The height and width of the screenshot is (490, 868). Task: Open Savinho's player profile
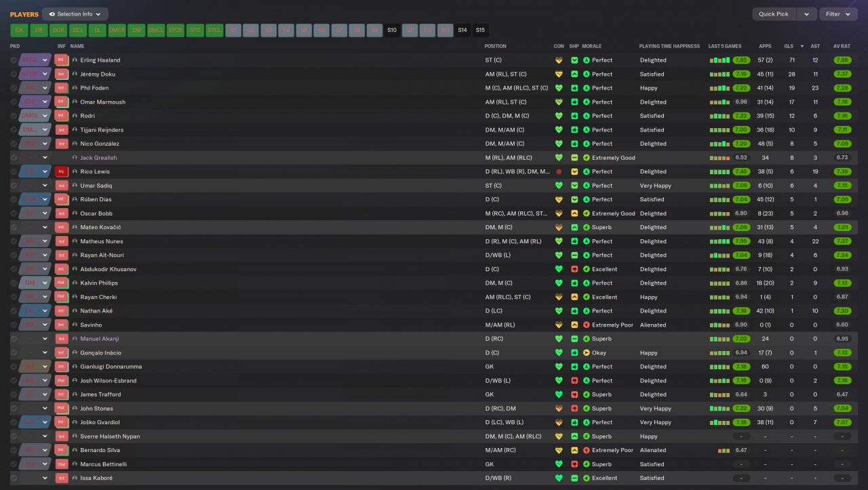tap(92, 325)
